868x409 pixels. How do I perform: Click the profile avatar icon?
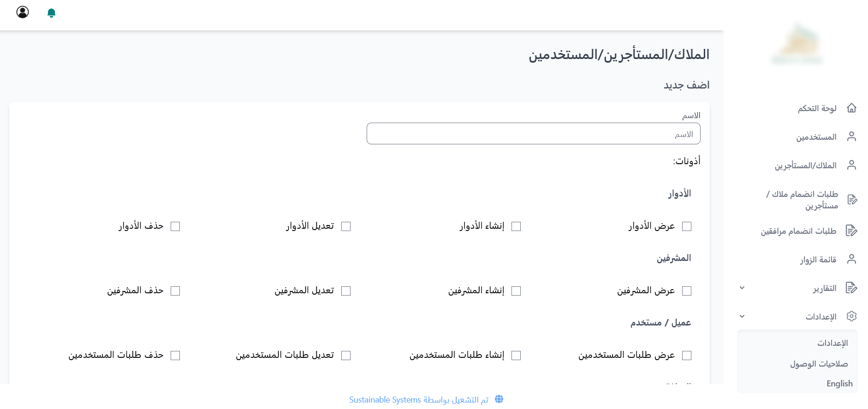(22, 12)
